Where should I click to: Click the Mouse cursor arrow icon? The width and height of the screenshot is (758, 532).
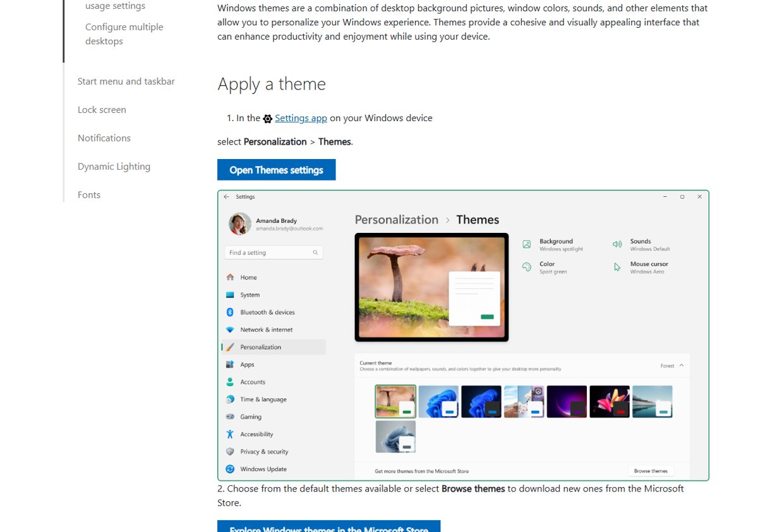tap(617, 267)
